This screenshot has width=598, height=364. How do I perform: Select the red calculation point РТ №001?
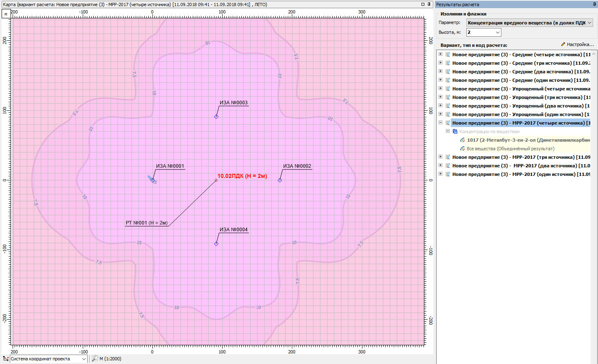click(216, 180)
